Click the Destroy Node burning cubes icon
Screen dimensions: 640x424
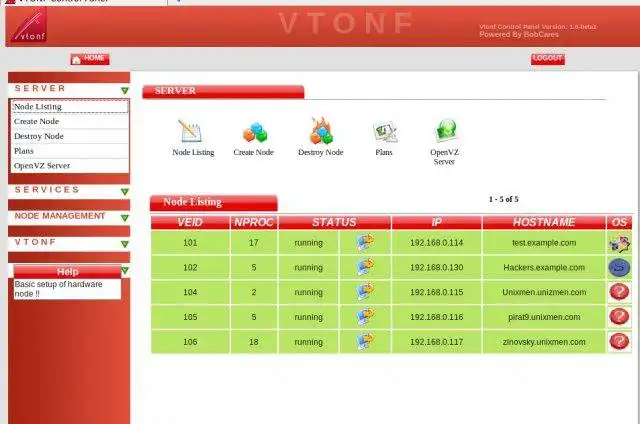(321, 131)
